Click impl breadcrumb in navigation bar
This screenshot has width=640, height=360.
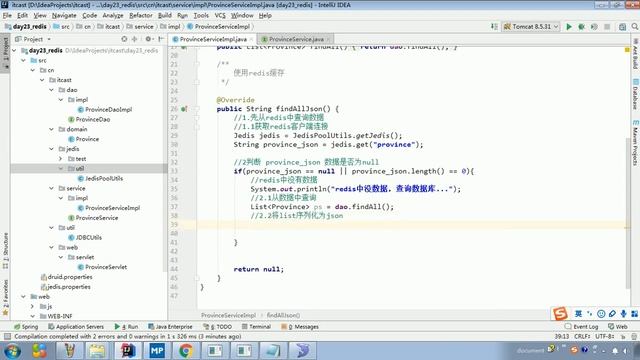click(x=171, y=27)
